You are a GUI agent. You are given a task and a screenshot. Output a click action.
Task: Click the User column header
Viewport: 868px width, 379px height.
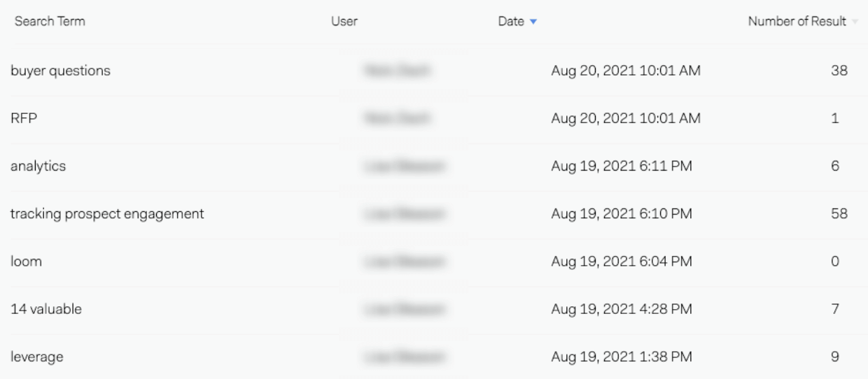coord(344,22)
